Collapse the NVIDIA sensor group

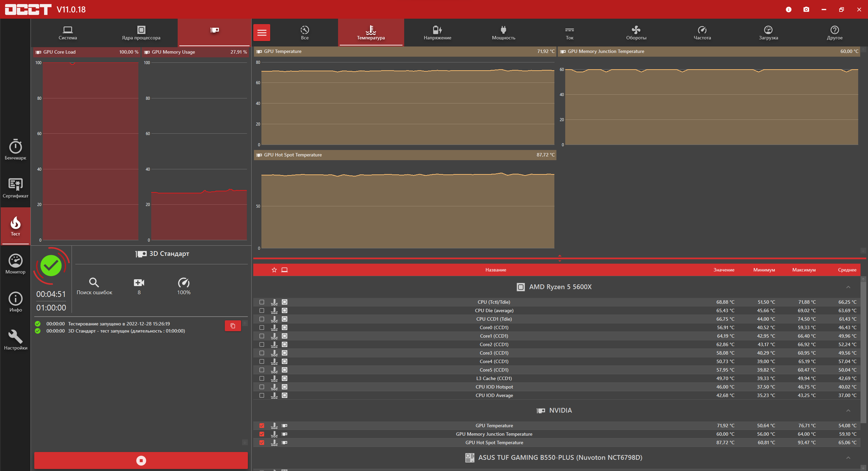(848, 411)
